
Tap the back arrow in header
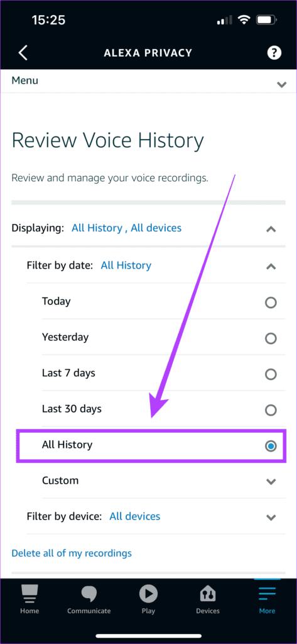[23, 53]
